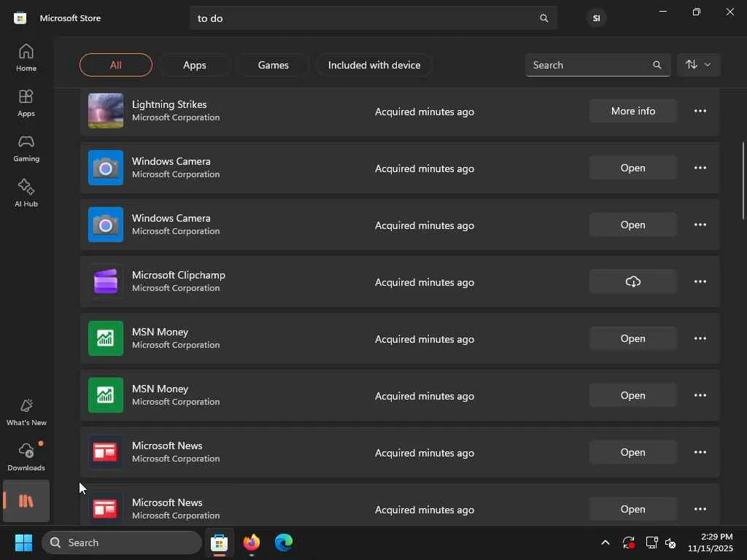
Task: Click the sync update tray icon
Action: (628, 542)
